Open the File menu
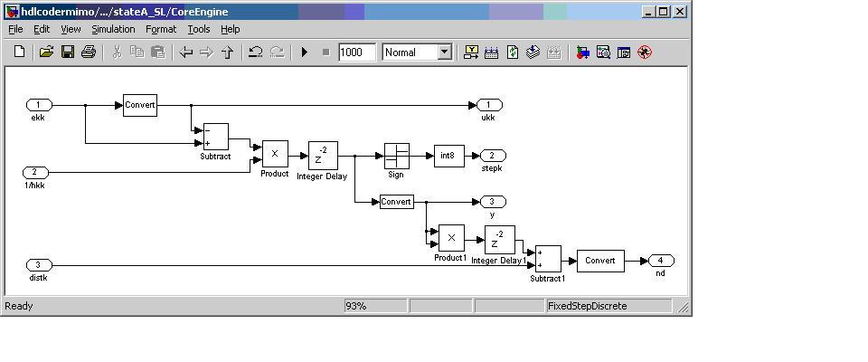868x362 pixels. (x=15, y=29)
